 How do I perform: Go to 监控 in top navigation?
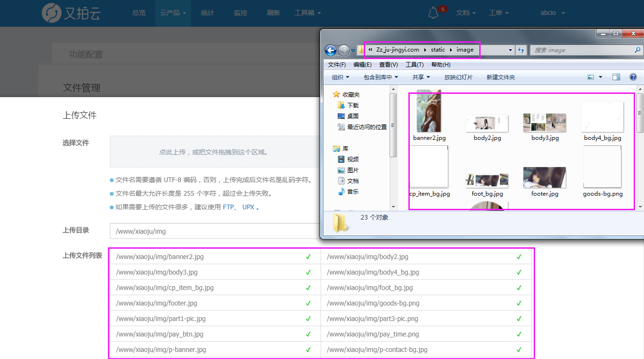240,13
